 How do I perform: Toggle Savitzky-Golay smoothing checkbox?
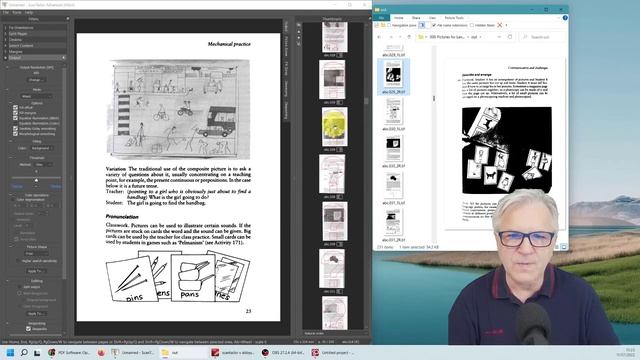click(16, 129)
